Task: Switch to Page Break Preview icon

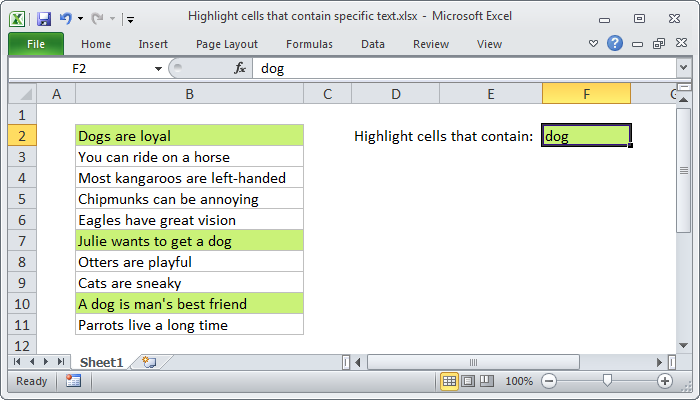Action: [487, 381]
